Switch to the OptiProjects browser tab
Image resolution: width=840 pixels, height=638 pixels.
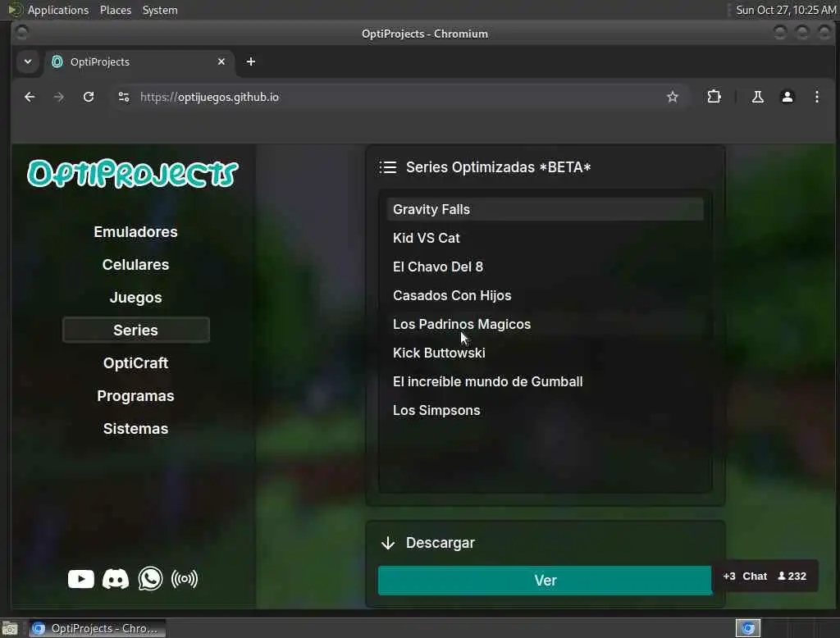pos(139,62)
